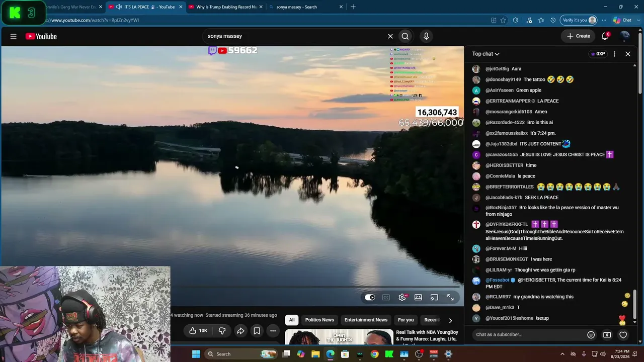The image size is (644, 362).
Task: Save the video to a playlist
Action: click(257, 331)
